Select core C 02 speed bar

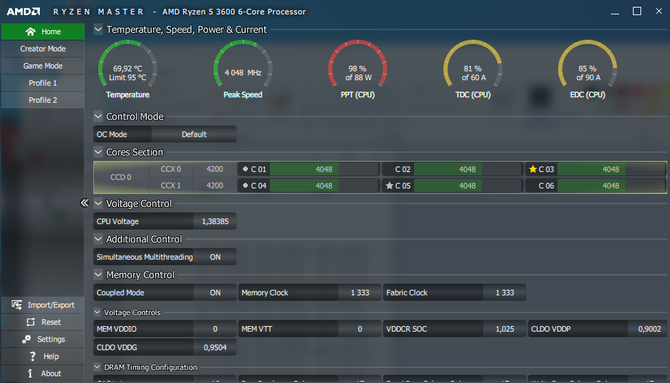pyautogui.click(x=467, y=169)
